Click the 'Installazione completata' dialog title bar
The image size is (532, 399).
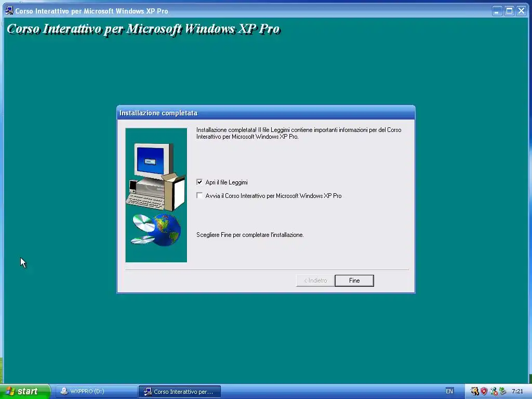[265, 113]
